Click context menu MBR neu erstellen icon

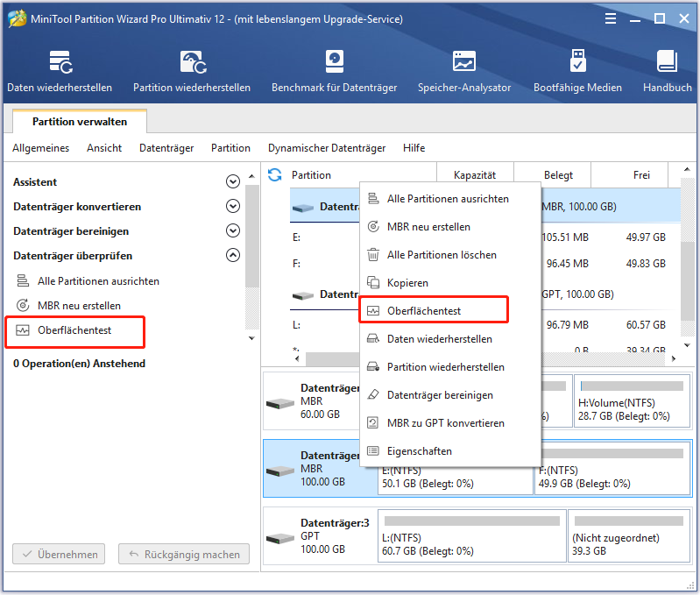(x=373, y=227)
